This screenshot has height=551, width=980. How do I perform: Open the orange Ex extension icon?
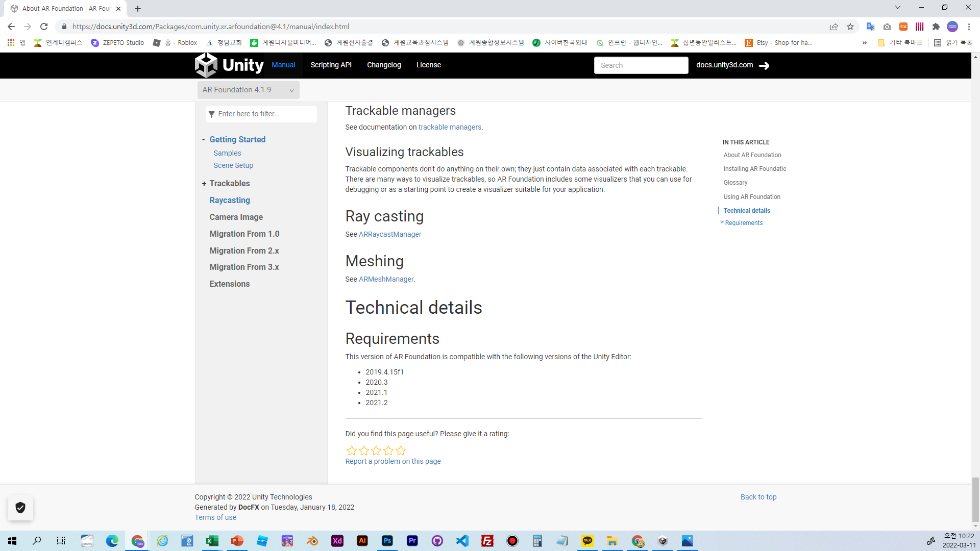(903, 27)
